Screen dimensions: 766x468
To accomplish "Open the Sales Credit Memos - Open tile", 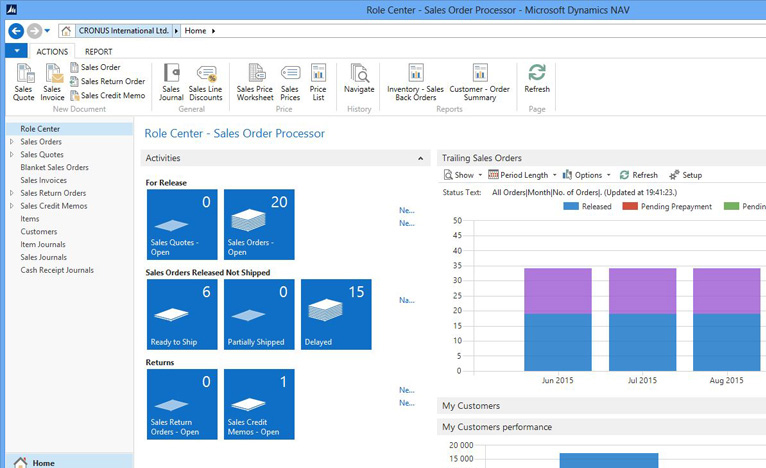I will [259, 404].
